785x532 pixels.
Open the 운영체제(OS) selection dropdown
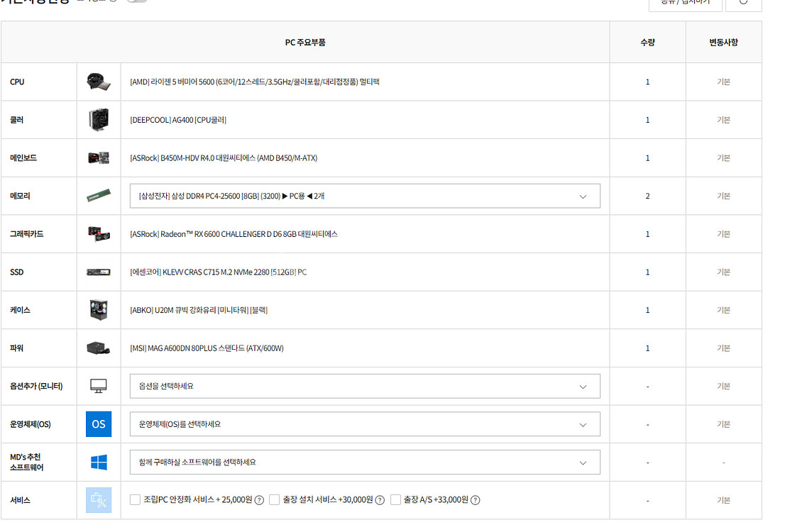[365, 424]
